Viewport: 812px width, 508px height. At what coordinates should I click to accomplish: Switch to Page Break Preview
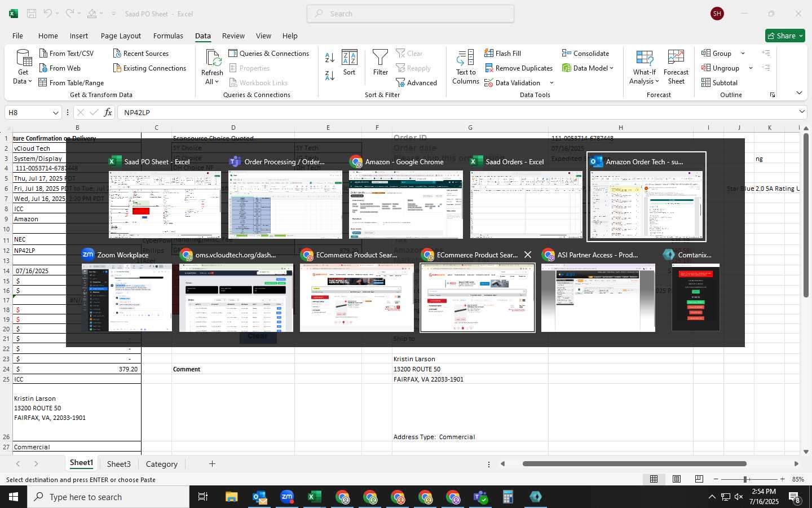[699, 479]
